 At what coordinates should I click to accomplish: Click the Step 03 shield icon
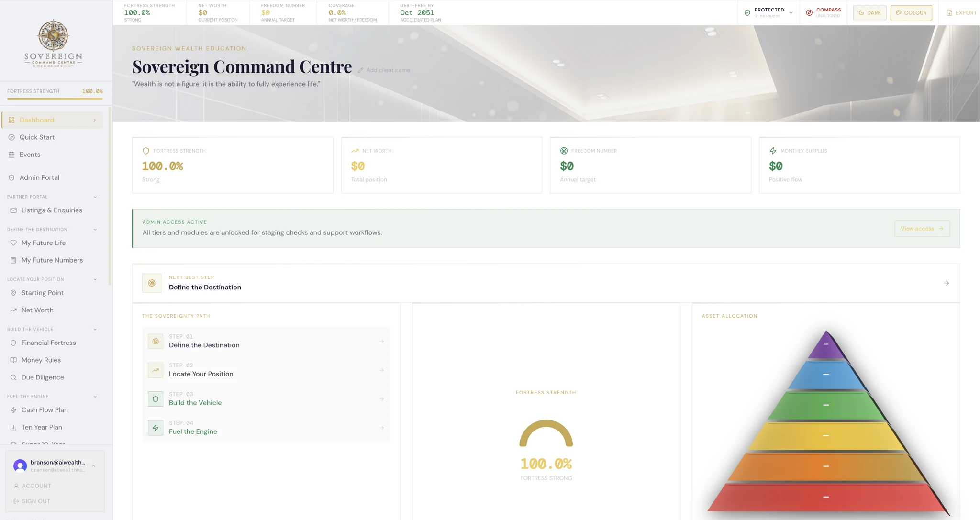[x=156, y=399]
